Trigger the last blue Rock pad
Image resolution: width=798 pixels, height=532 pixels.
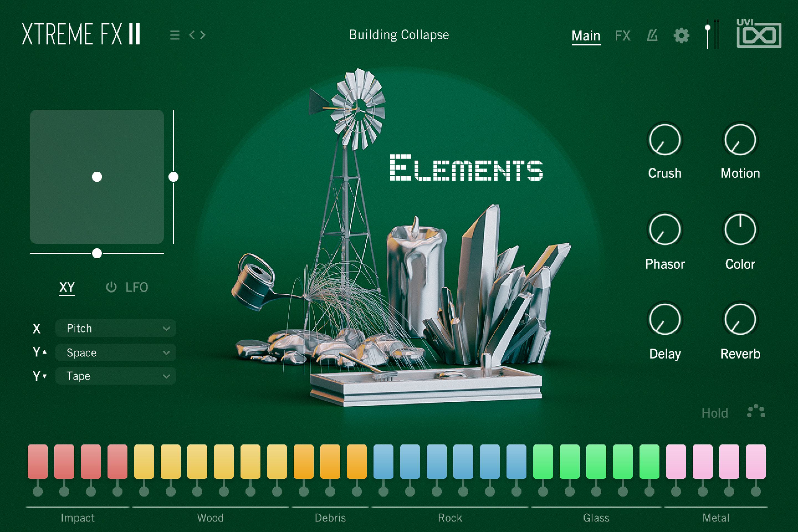516,461
